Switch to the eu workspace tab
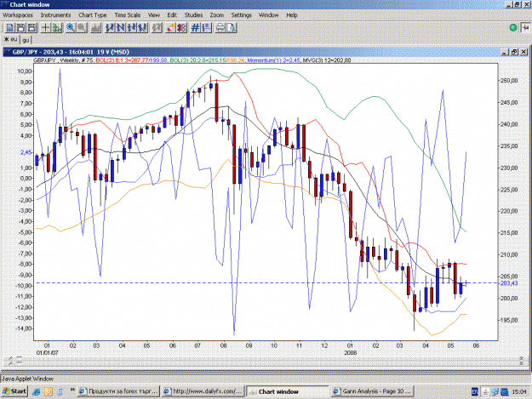Screen dimensions: 532x399 10,39
